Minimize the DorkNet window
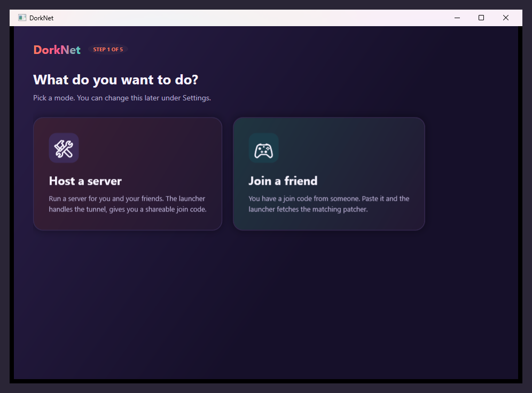 click(x=457, y=18)
